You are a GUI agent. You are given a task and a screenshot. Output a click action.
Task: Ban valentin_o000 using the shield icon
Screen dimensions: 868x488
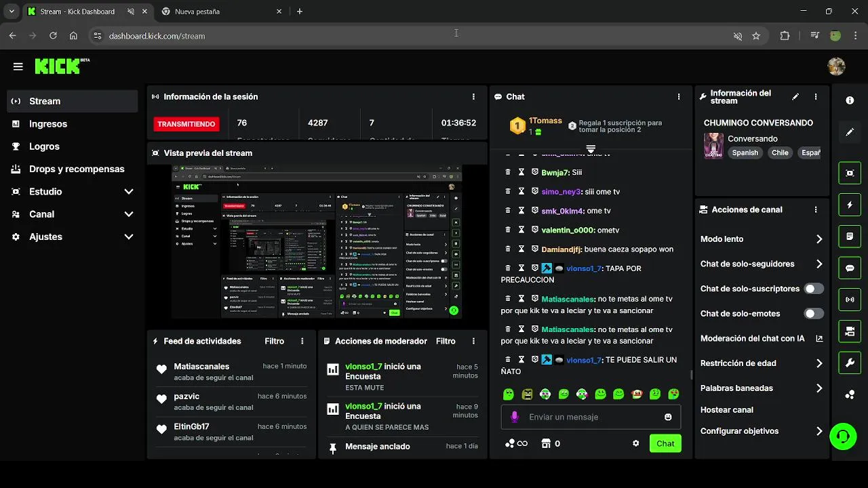pyautogui.click(x=535, y=230)
